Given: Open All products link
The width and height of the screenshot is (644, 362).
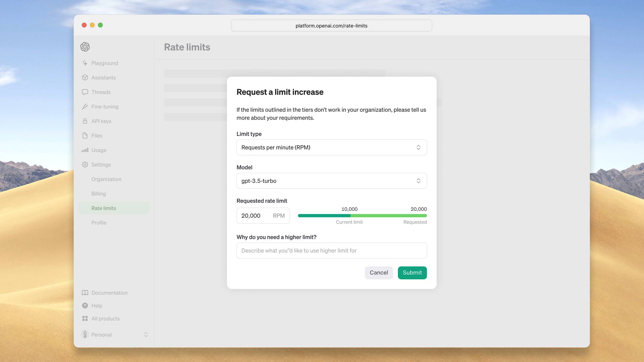Looking at the screenshot, I should (x=105, y=318).
